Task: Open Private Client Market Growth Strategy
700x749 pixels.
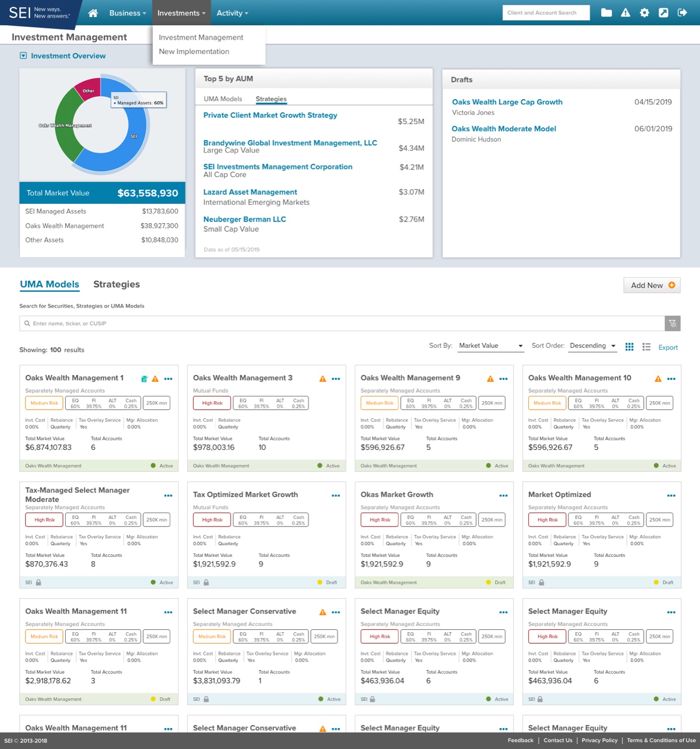Action: pos(270,115)
